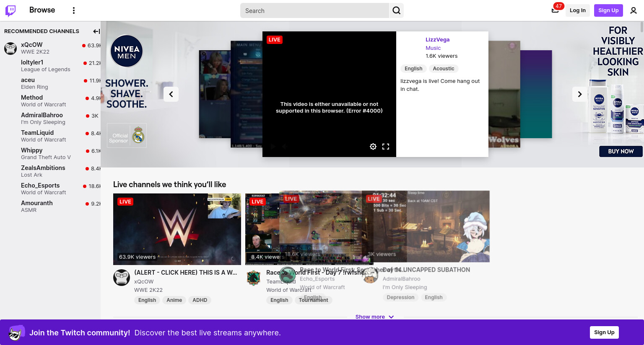Open xQcOW avatar below stream card
This screenshot has height=345, width=644.
(x=122, y=278)
